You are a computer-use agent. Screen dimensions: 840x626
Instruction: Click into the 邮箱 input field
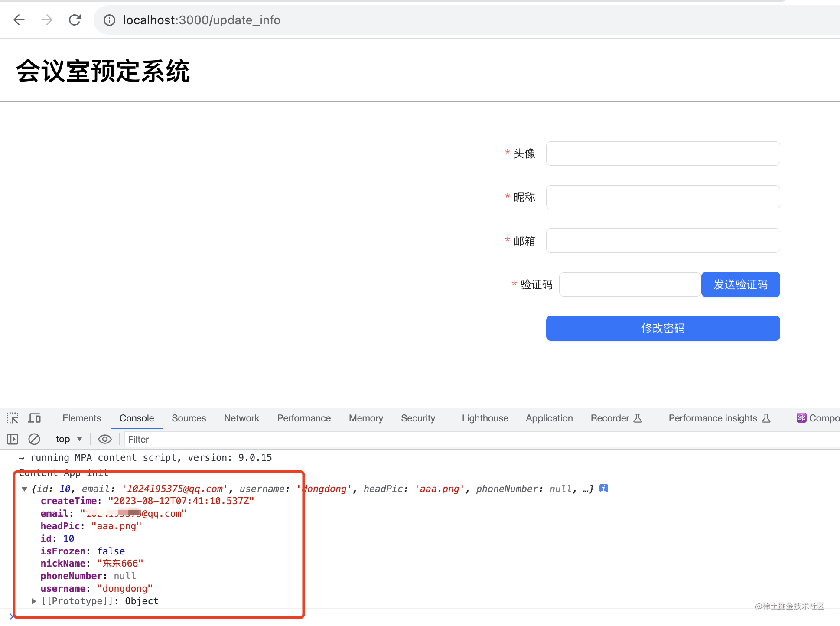tap(663, 241)
